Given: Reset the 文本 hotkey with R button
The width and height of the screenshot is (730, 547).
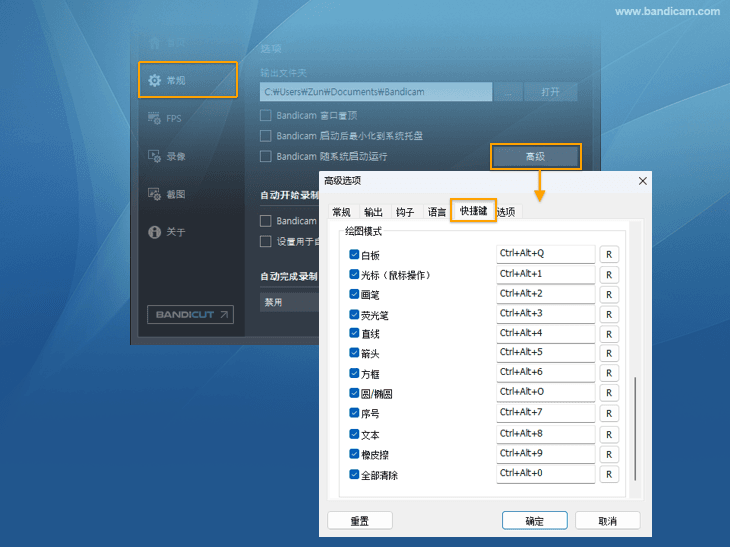Looking at the screenshot, I should (x=609, y=435).
